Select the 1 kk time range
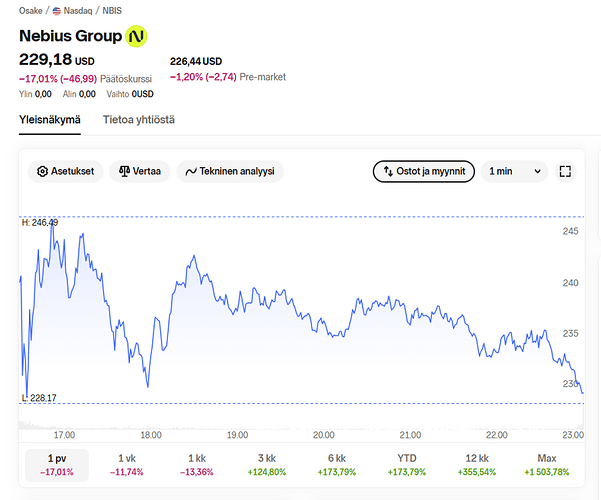Screen dimensions: 601x500 pyautogui.click(x=197, y=465)
